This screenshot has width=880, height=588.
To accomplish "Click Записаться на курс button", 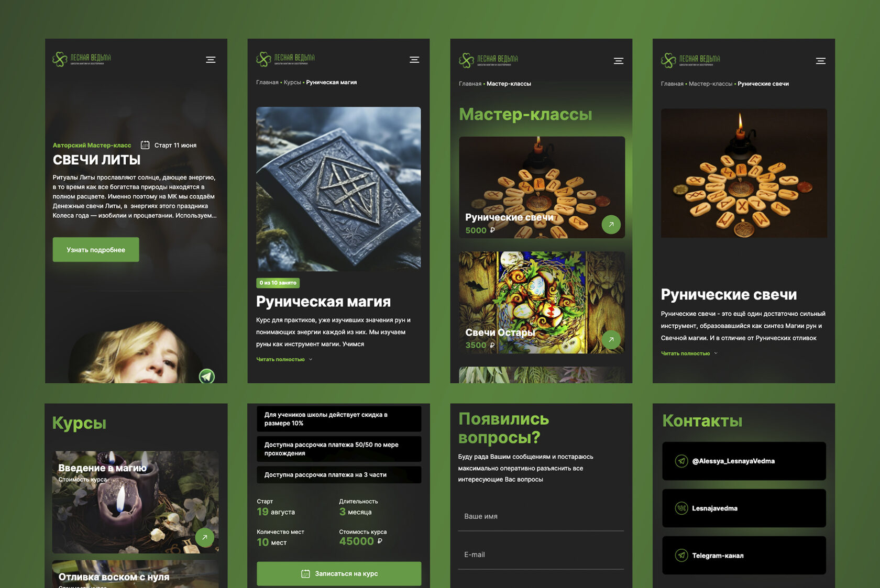I will tap(339, 574).
